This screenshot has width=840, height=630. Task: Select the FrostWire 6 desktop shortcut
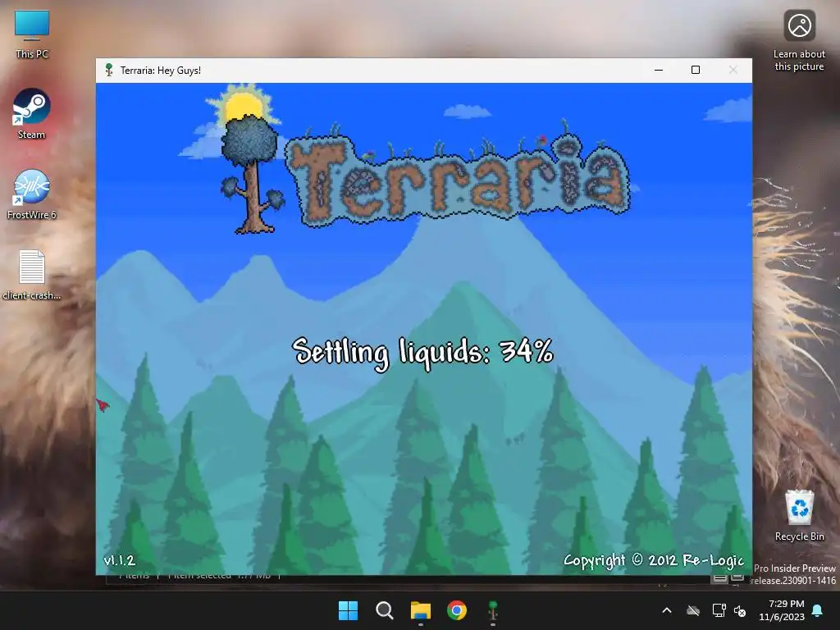(32, 194)
